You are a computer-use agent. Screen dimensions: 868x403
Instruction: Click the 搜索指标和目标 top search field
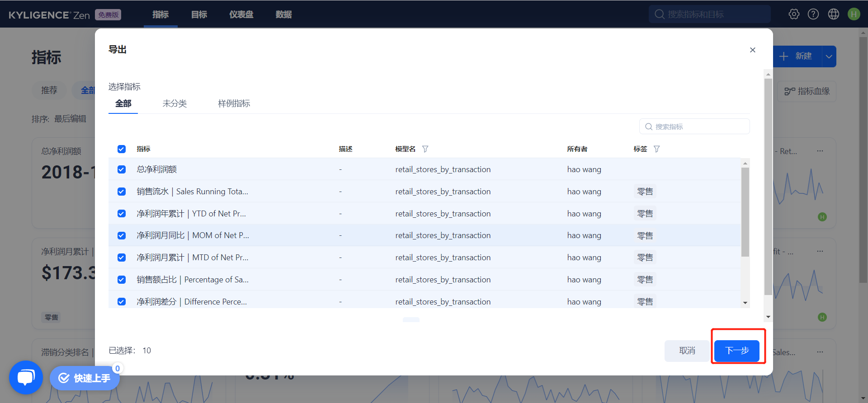tap(710, 14)
